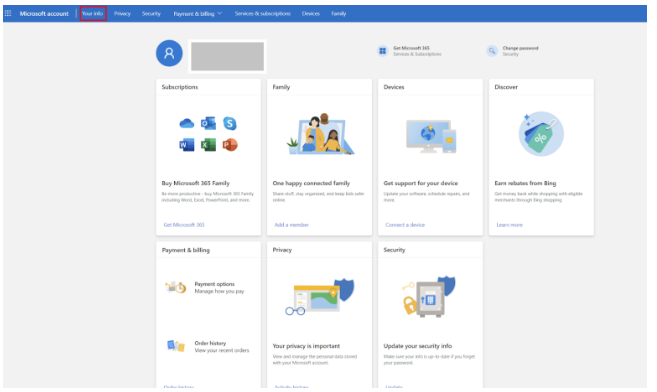Image resolution: width=657 pixels, height=392 pixels.
Task: Click the Order history View recent orders text
Action: tap(222, 346)
